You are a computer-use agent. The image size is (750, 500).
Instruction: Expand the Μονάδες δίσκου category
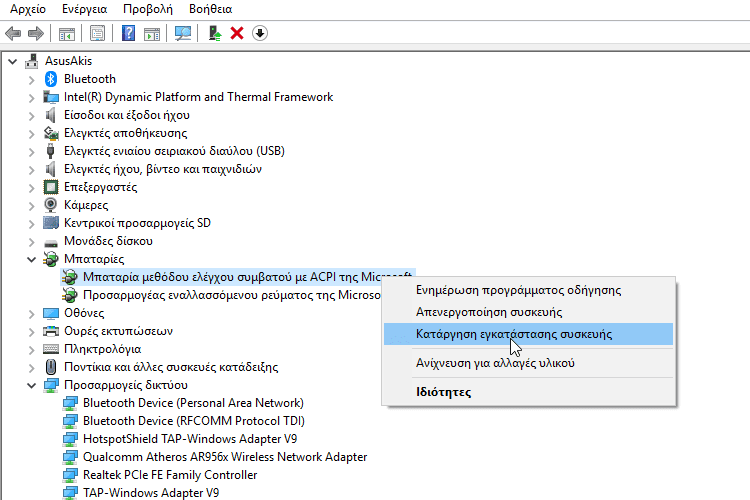(x=32, y=242)
